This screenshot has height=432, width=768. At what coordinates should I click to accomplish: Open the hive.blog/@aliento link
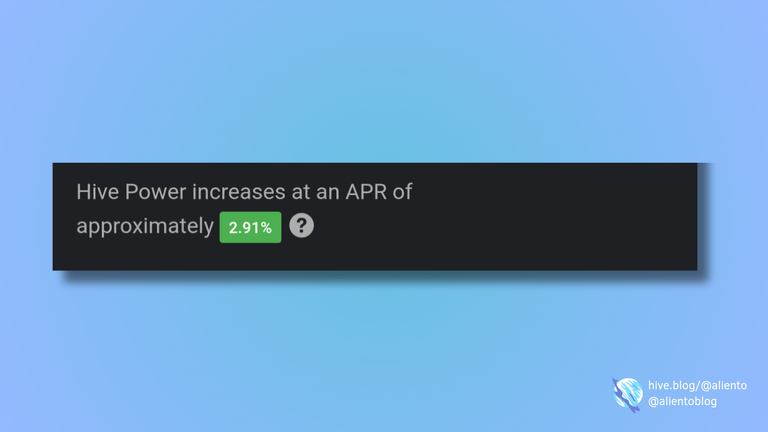tap(697, 385)
